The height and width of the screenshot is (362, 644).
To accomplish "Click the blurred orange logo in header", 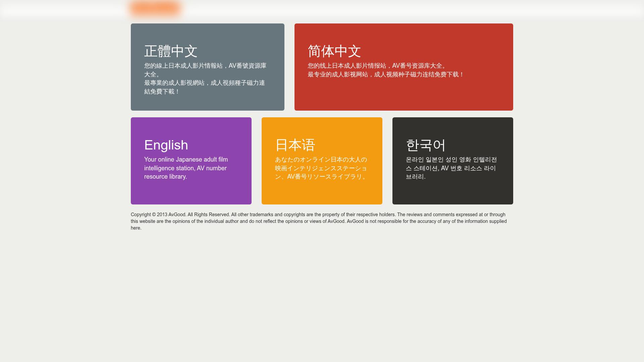I will click(156, 8).
